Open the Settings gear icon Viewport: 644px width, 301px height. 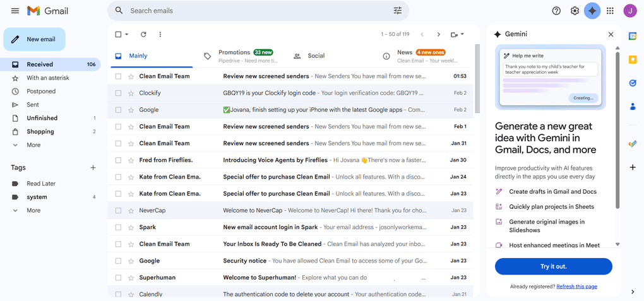pyautogui.click(x=575, y=11)
